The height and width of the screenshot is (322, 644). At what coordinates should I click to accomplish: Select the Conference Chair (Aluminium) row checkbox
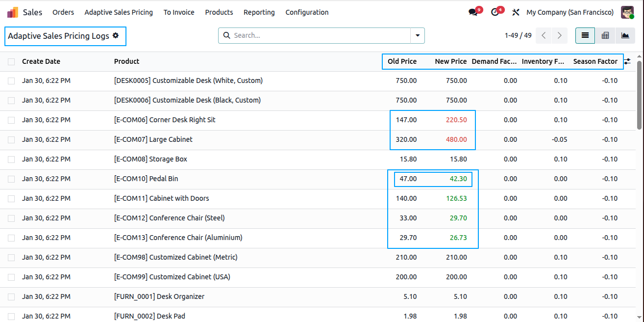click(11, 238)
